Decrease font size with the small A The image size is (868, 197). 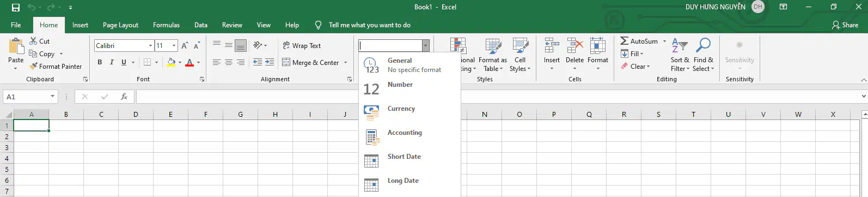197,46
